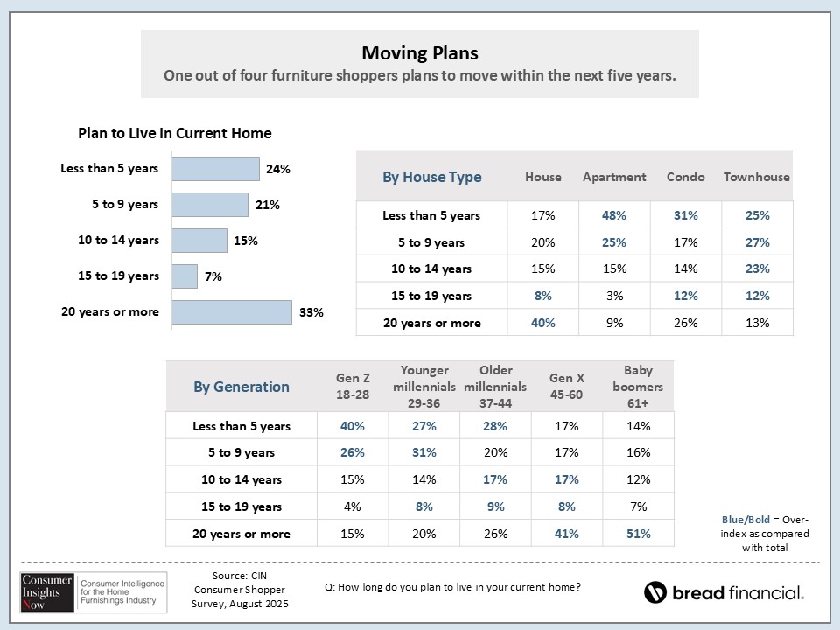Select the Apartment column header

pyautogui.click(x=614, y=177)
